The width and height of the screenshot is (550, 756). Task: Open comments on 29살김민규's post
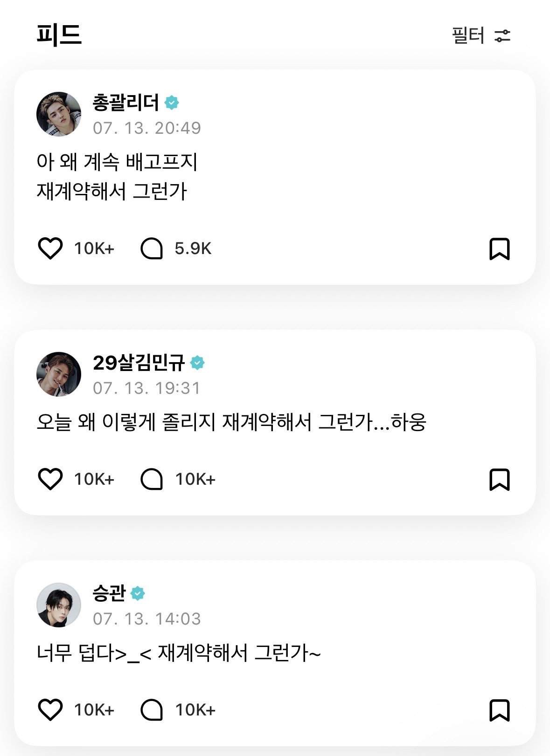(x=152, y=479)
